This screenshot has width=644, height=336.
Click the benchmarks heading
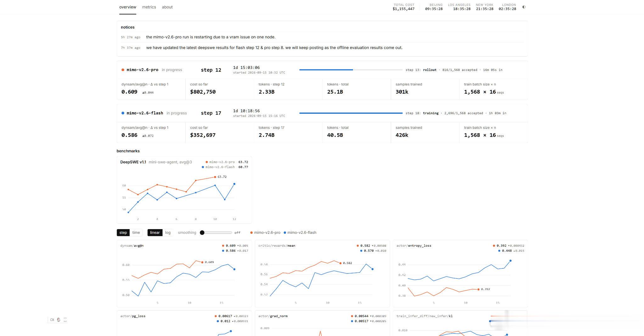(x=128, y=151)
